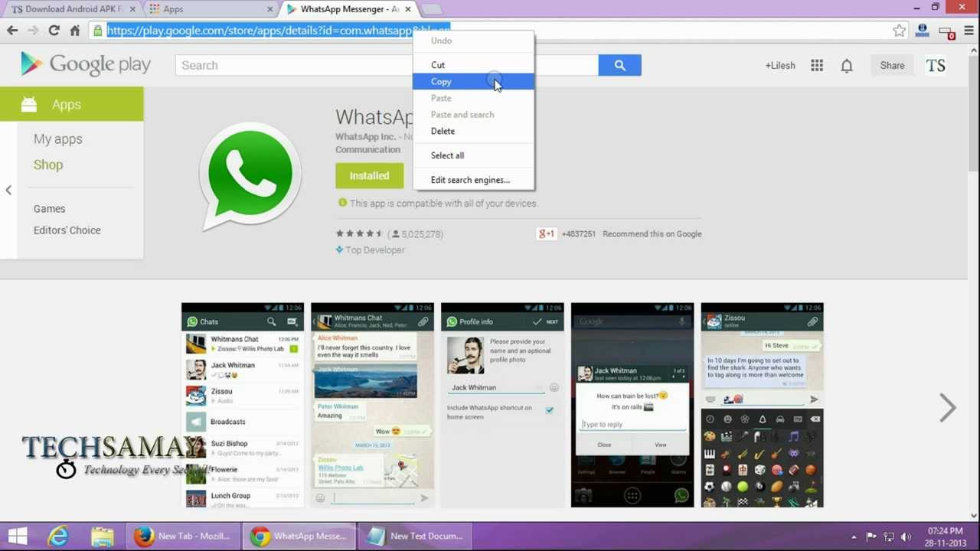980x551 pixels.
Task: Click the page vertical scrollbar
Action: pyautogui.click(x=974, y=115)
